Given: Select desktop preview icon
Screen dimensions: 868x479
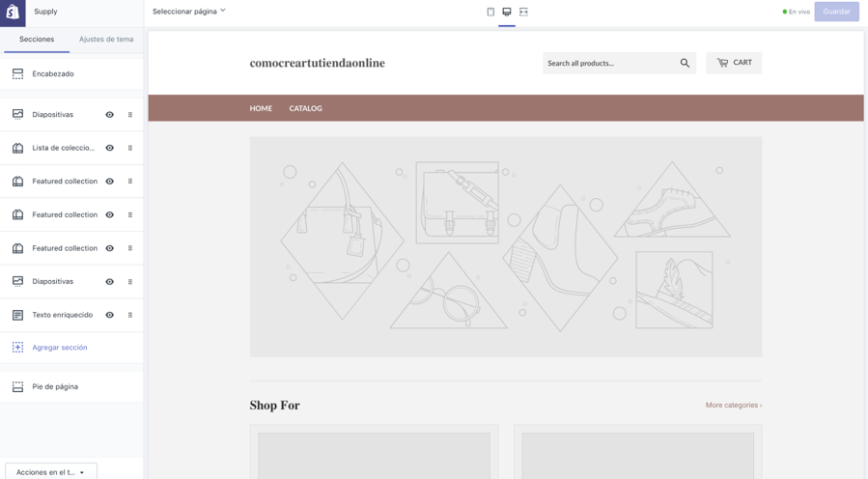Looking at the screenshot, I should pos(507,12).
